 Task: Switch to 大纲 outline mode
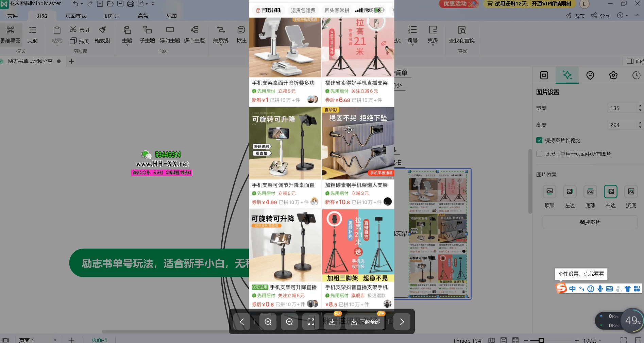pyautogui.click(x=33, y=35)
